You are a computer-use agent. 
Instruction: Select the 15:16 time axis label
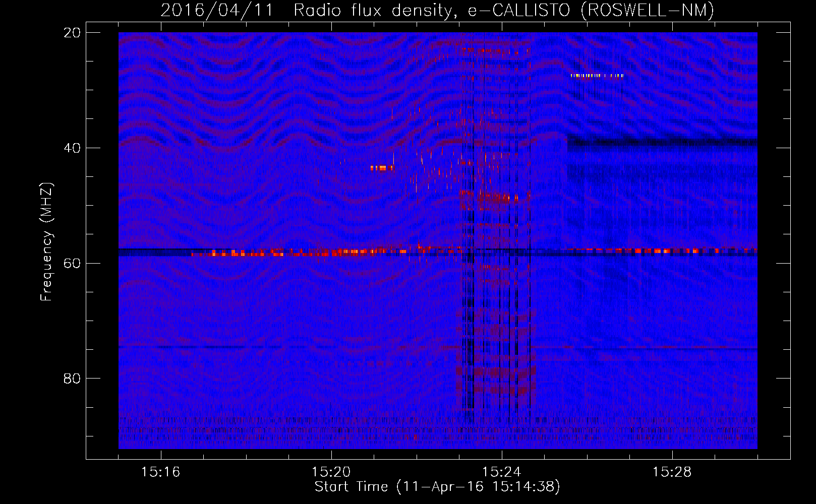[160, 472]
